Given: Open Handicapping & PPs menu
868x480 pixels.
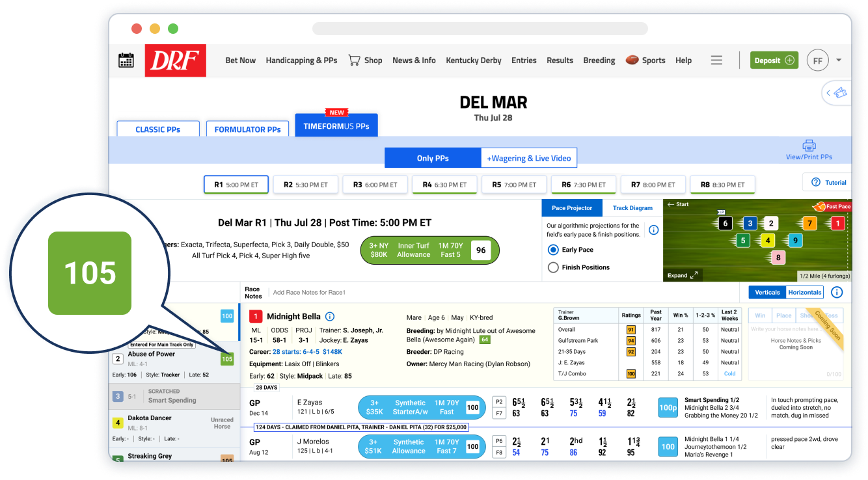Looking at the screenshot, I should pyautogui.click(x=301, y=60).
